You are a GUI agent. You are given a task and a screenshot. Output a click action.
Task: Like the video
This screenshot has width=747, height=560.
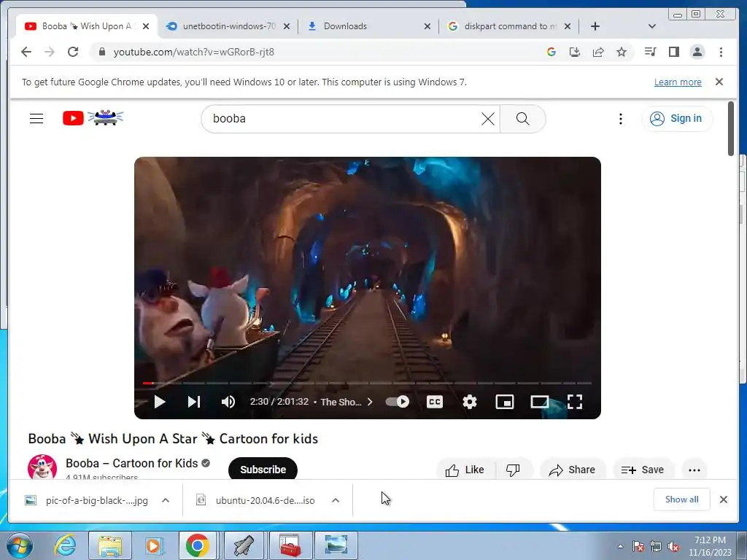(465, 470)
